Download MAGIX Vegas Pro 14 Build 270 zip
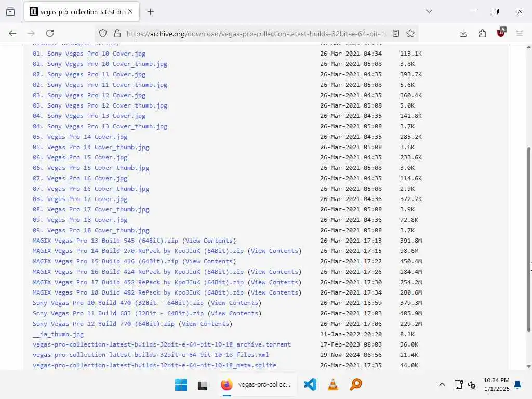 click(138, 251)
